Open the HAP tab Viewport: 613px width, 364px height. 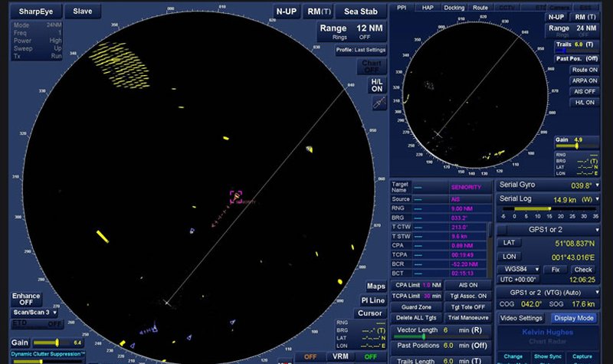click(428, 8)
